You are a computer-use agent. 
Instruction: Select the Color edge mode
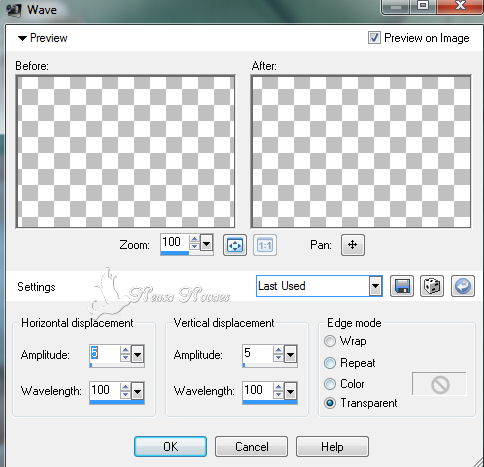point(330,384)
